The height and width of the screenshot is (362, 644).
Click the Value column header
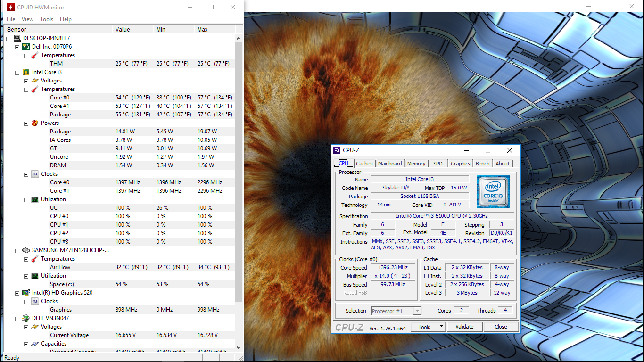133,29
